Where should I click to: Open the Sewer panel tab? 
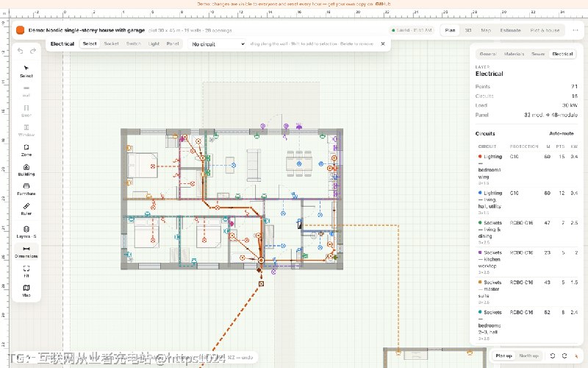(538, 54)
